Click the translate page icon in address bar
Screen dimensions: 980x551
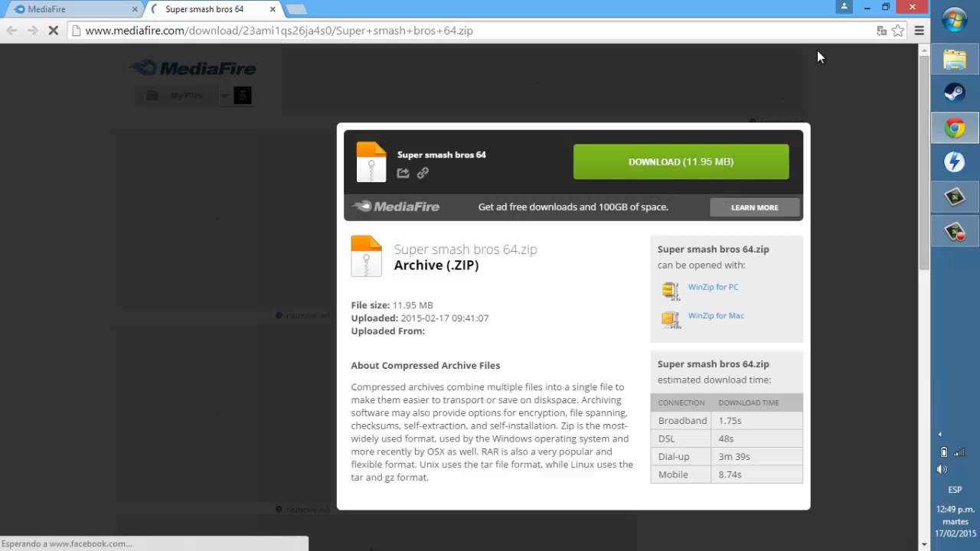[881, 31]
